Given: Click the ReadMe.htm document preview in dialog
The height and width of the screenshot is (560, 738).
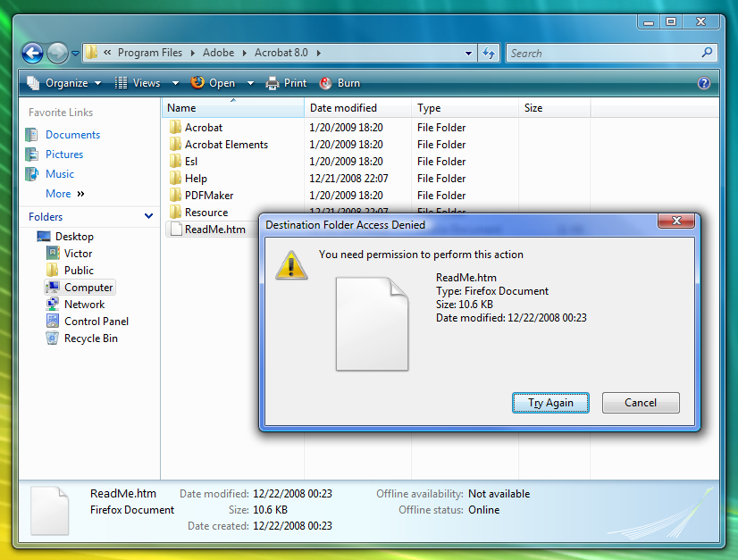Looking at the screenshot, I should click(372, 324).
